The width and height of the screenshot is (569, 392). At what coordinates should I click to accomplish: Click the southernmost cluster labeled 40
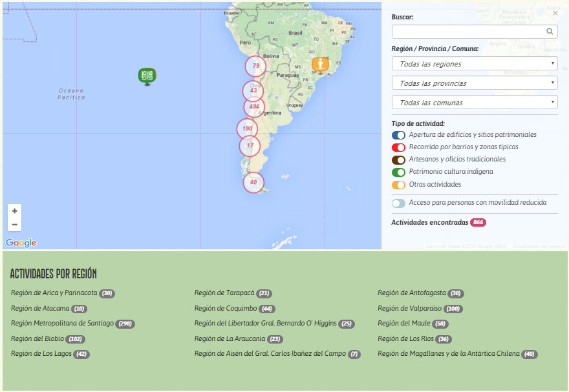pos(253,182)
